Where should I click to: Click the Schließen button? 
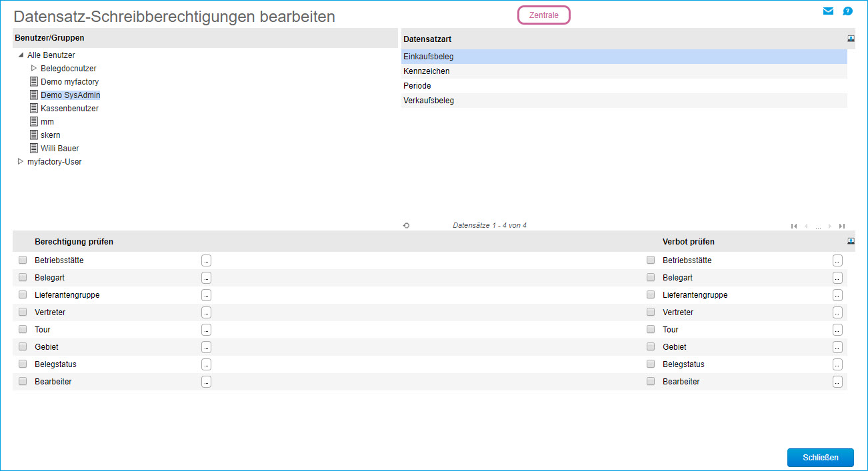(x=820, y=458)
